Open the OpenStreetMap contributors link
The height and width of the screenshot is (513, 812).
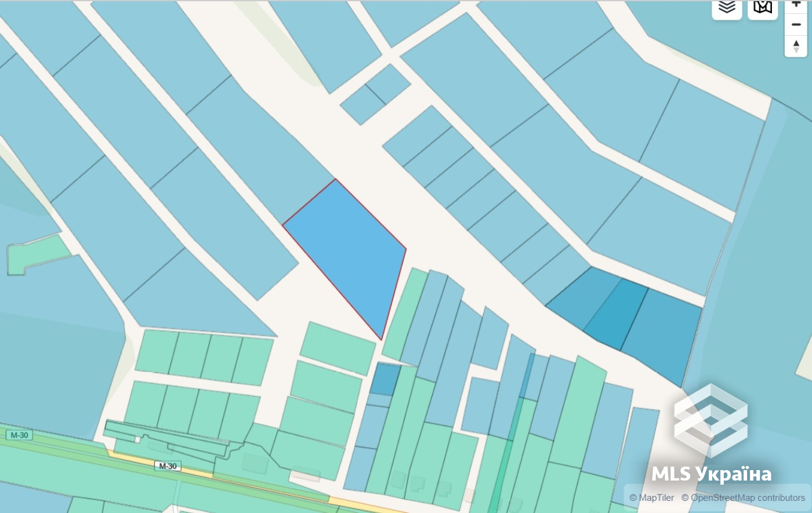(x=743, y=498)
